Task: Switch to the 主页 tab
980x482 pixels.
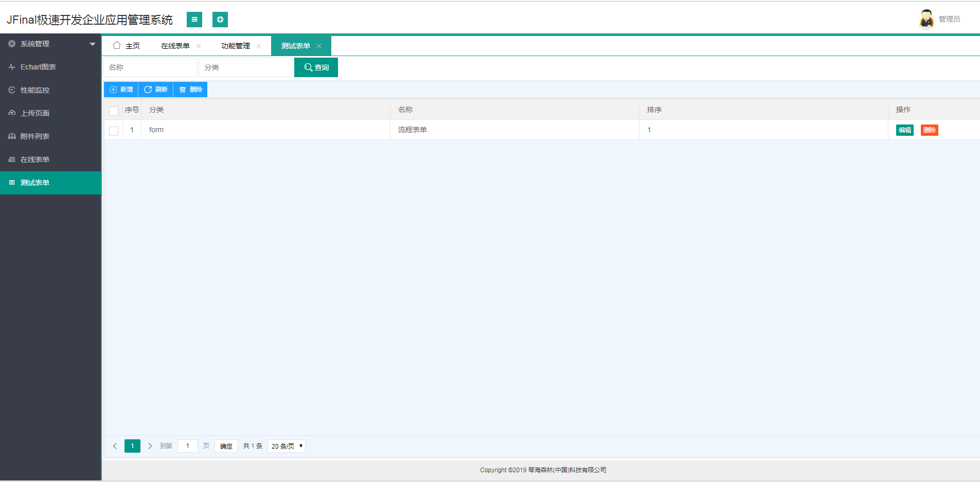Action: coord(127,46)
